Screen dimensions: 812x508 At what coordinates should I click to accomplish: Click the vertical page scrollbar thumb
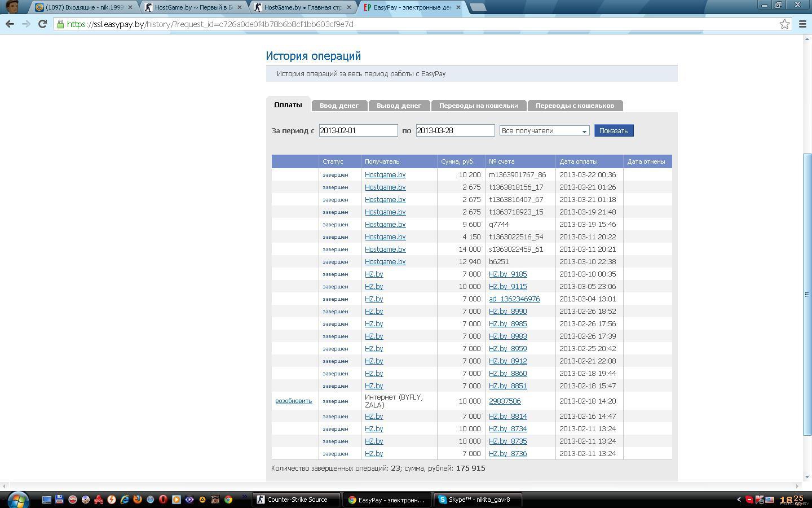point(807,294)
